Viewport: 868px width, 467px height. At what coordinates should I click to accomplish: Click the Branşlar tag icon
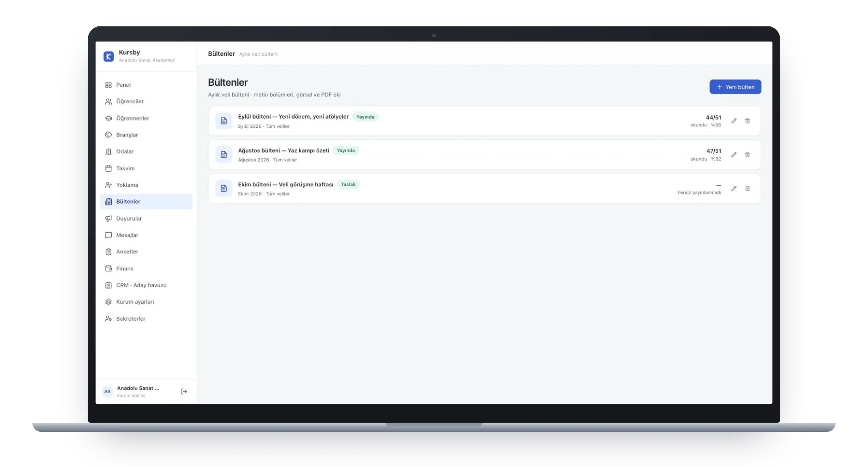click(108, 135)
